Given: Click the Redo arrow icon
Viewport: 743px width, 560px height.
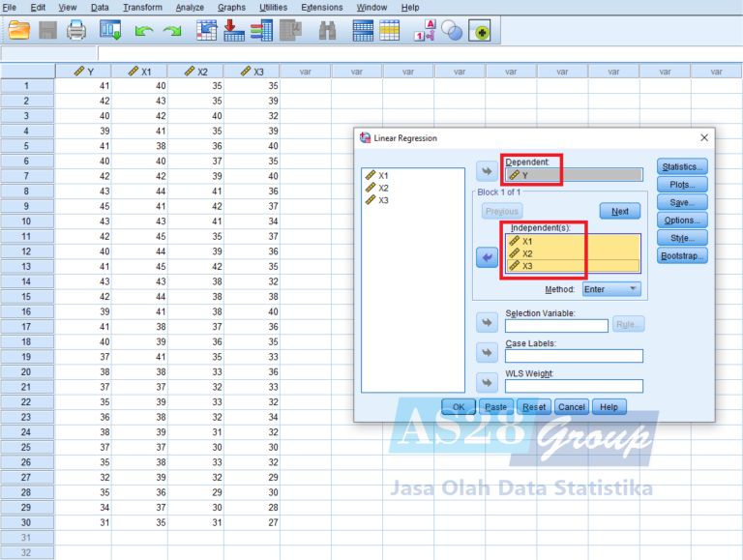Looking at the screenshot, I should pos(172,31).
